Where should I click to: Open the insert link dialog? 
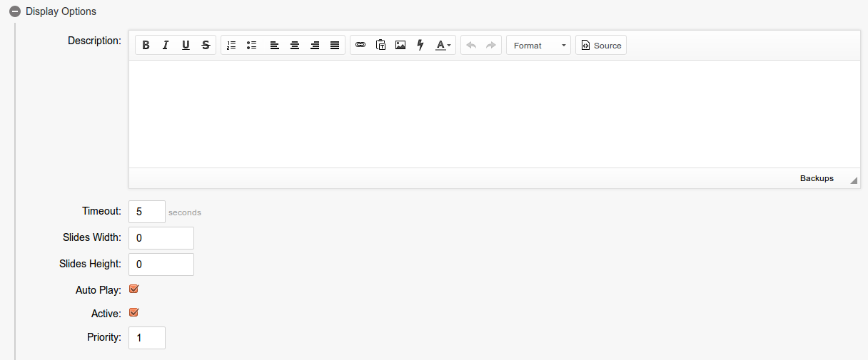tap(360, 46)
